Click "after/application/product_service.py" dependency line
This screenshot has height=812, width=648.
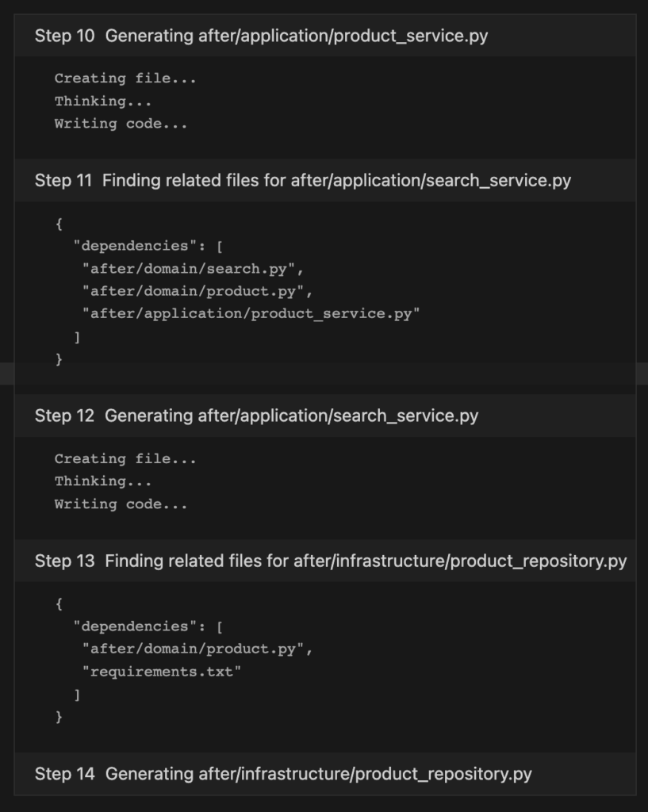251,314
